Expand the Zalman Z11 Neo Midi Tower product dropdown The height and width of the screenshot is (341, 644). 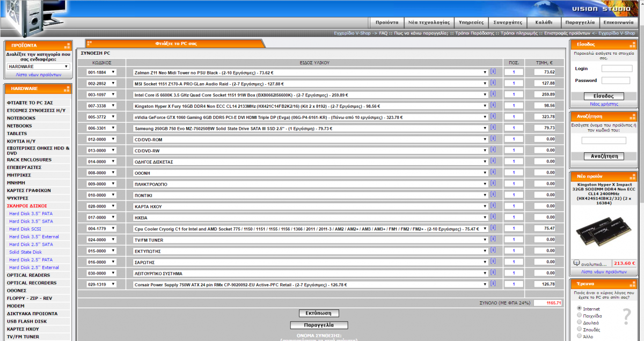point(311,72)
